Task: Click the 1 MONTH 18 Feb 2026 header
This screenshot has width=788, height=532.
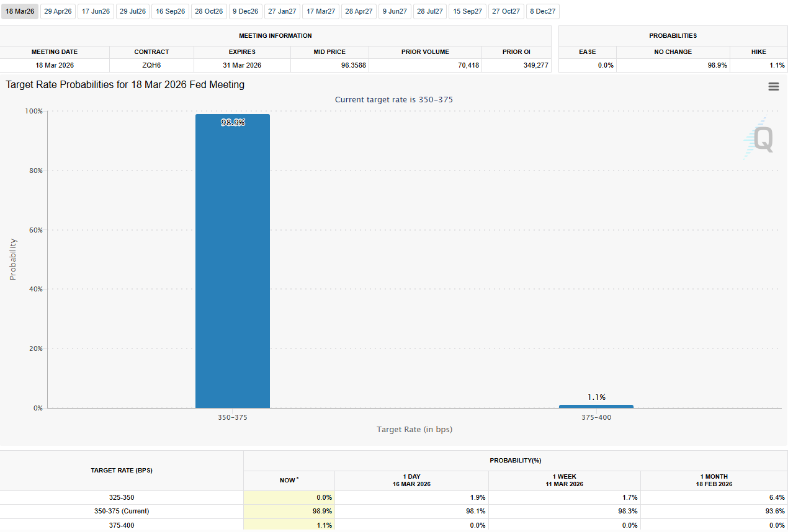Action: pyautogui.click(x=714, y=480)
